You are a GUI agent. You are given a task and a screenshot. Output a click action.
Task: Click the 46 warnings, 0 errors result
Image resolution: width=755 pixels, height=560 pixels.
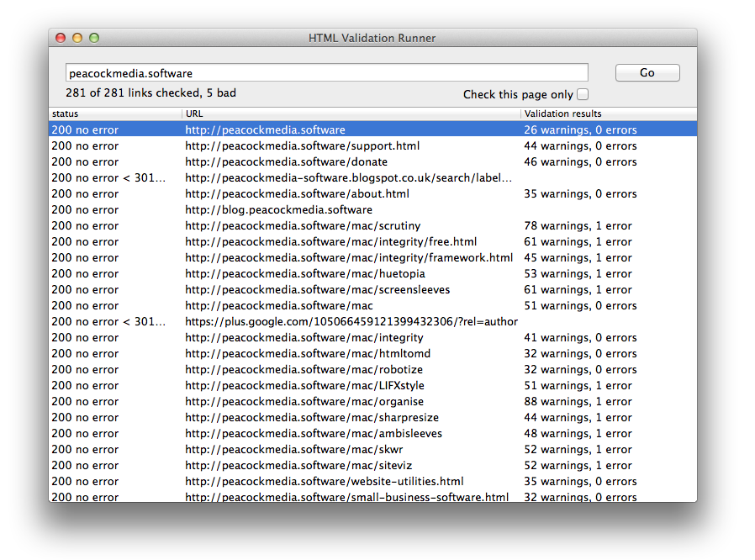[580, 161]
